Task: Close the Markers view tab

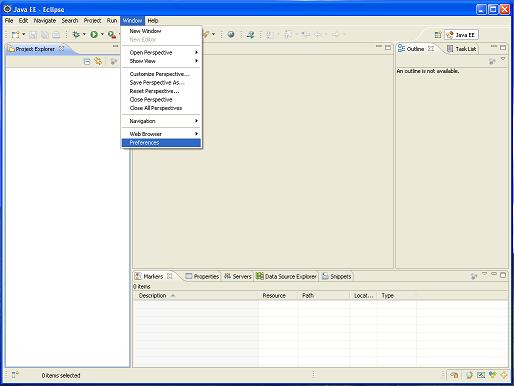Action: pyautogui.click(x=170, y=276)
